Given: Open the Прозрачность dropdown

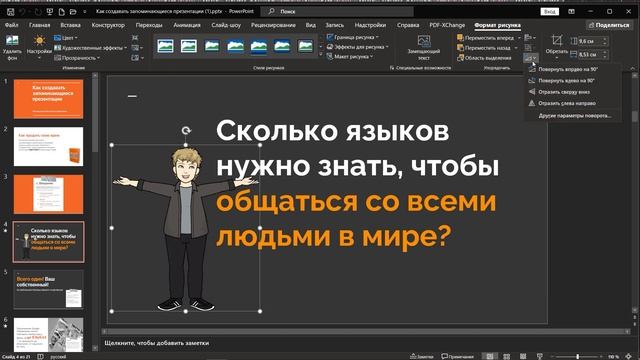Looking at the screenshot, I should (x=77, y=58).
